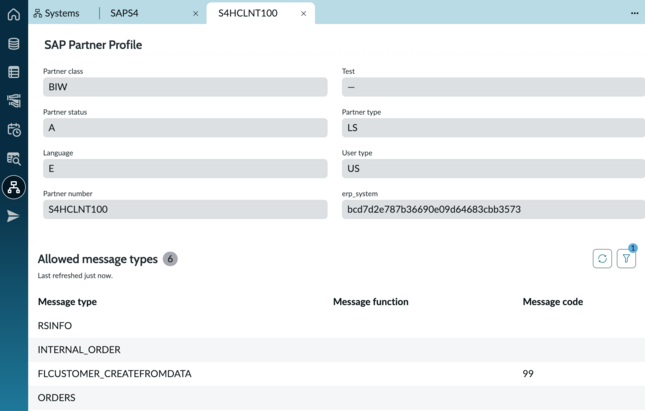Click the Partner class field BIW
Viewport: 645px width, 411px height.
click(x=185, y=87)
